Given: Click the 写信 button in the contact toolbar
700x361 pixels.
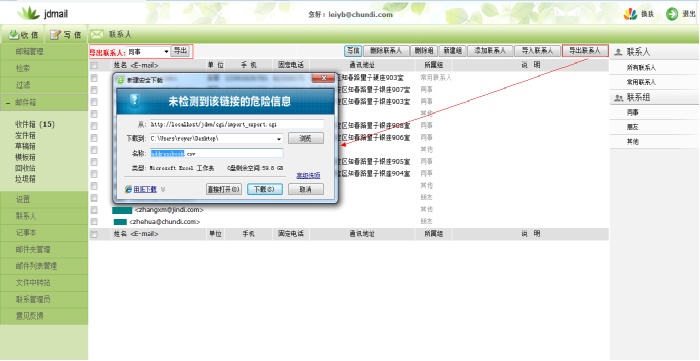Looking at the screenshot, I should (x=353, y=51).
